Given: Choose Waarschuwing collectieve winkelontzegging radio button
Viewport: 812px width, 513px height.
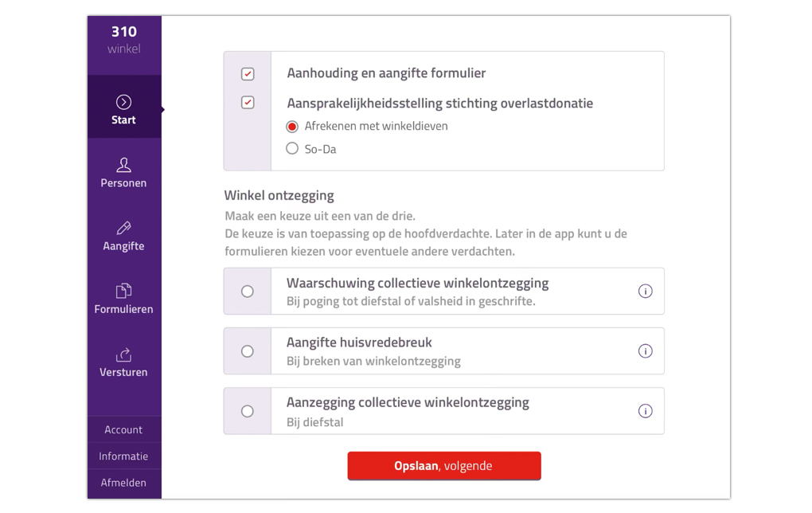Looking at the screenshot, I should 248,292.
